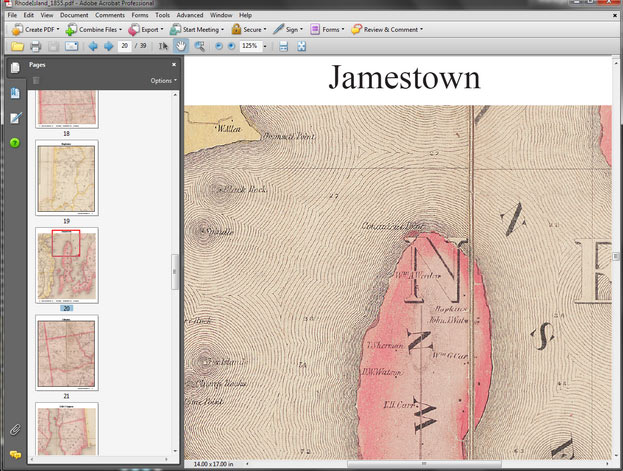Click the Bookmarks navigation panel icon

click(15, 93)
